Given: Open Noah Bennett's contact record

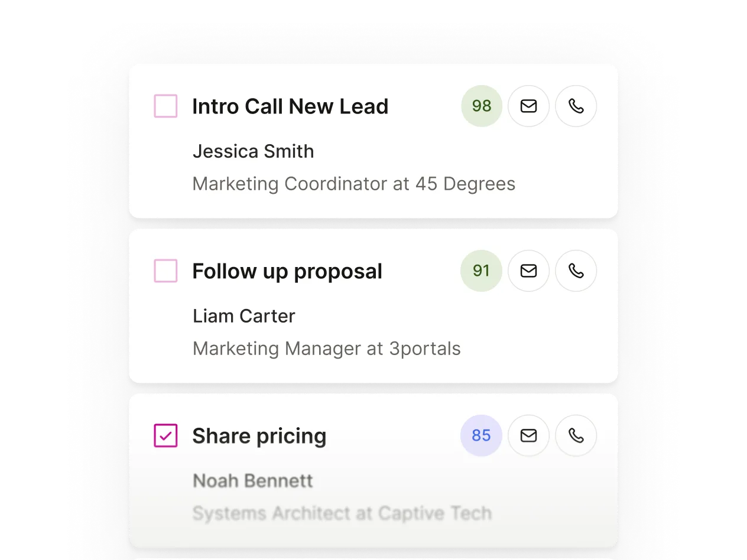Looking at the screenshot, I should pyautogui.click(x=252, y=480).
